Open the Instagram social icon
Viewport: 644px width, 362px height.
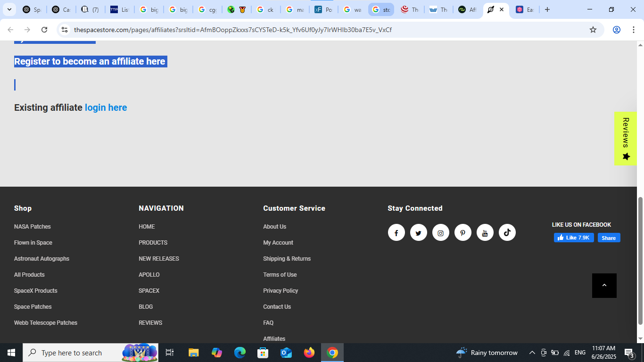click(440, 232)
